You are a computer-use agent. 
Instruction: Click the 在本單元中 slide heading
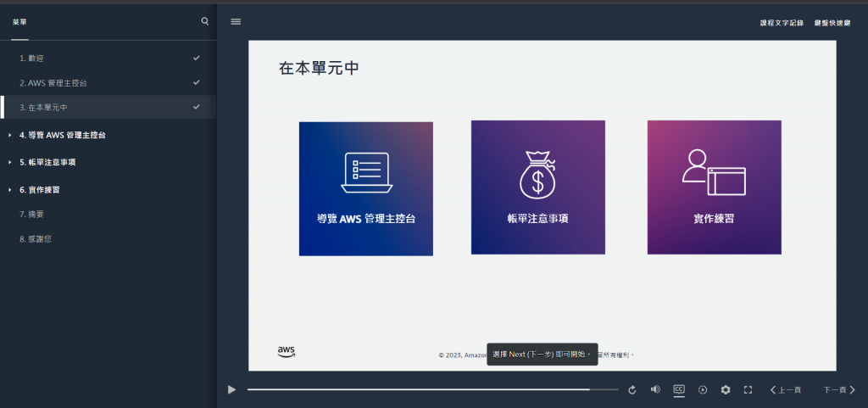319,69
